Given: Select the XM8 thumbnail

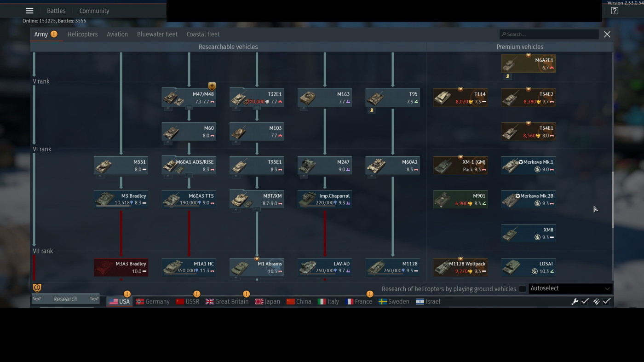Looking at the screenshot, I should coord(511,234).
